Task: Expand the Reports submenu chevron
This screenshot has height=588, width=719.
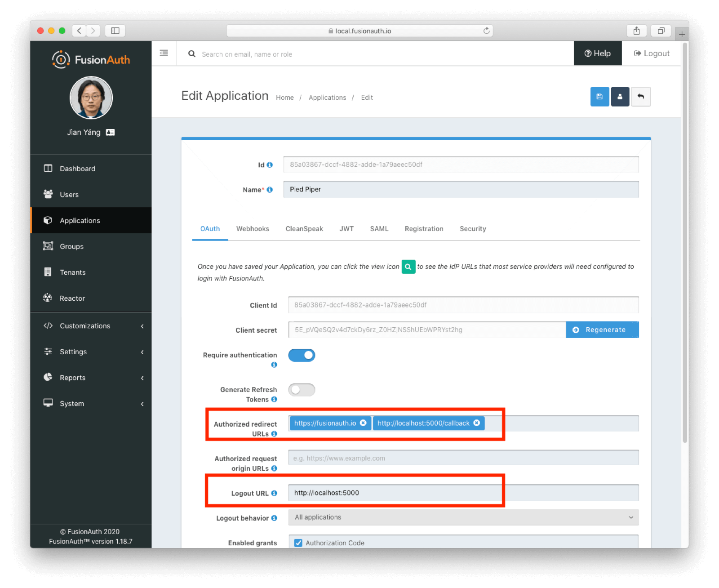Action: 142,378
